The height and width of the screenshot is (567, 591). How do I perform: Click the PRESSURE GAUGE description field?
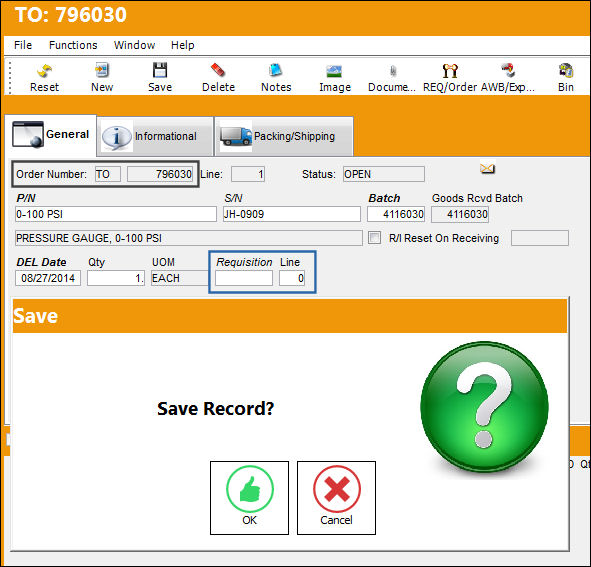(x=189, y=238)
